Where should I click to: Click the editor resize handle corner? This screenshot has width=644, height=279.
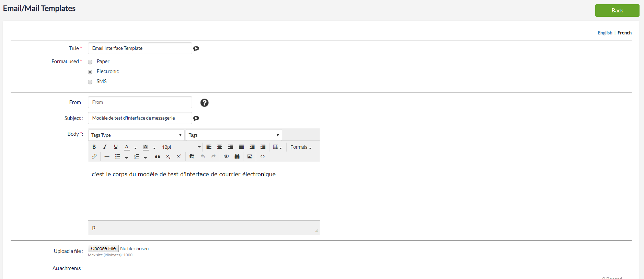(317, 231)
